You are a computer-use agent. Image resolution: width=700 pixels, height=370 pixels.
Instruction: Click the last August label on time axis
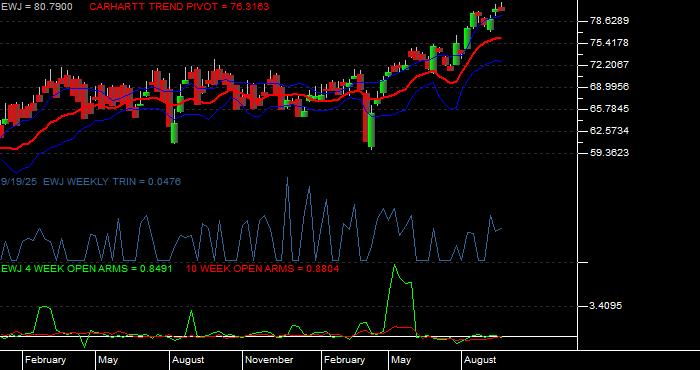(x=479, y=360)
